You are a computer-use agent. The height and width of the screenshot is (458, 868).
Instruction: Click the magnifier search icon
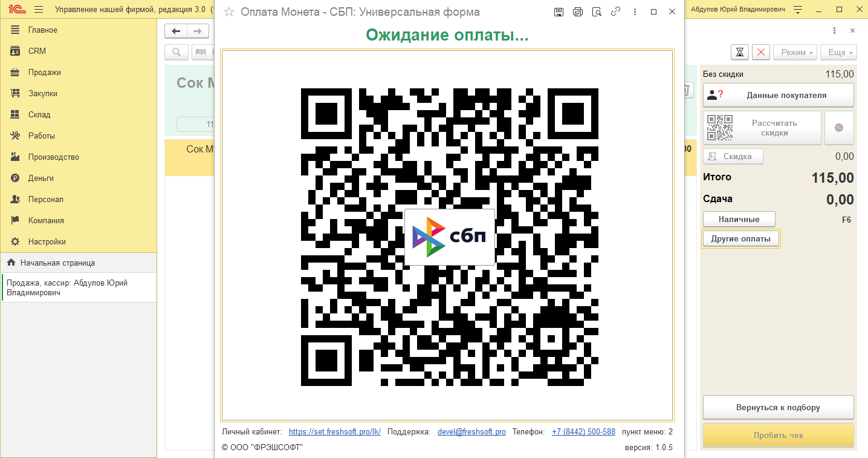(x=177, y=53)
